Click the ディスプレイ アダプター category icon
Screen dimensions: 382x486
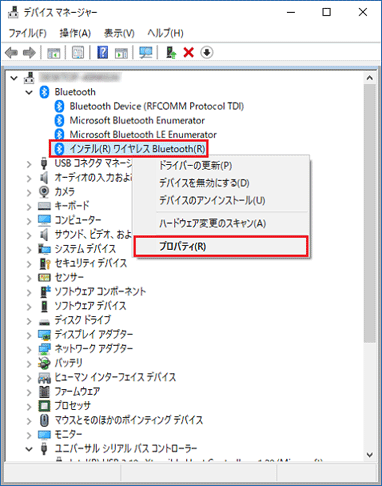44,334
